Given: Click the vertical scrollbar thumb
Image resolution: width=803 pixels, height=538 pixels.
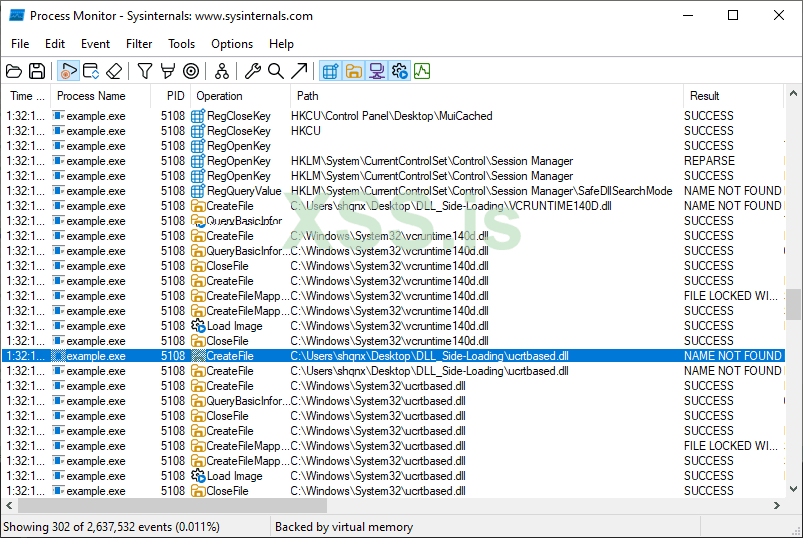Looking at the screenshot, I should coord(794,305).
